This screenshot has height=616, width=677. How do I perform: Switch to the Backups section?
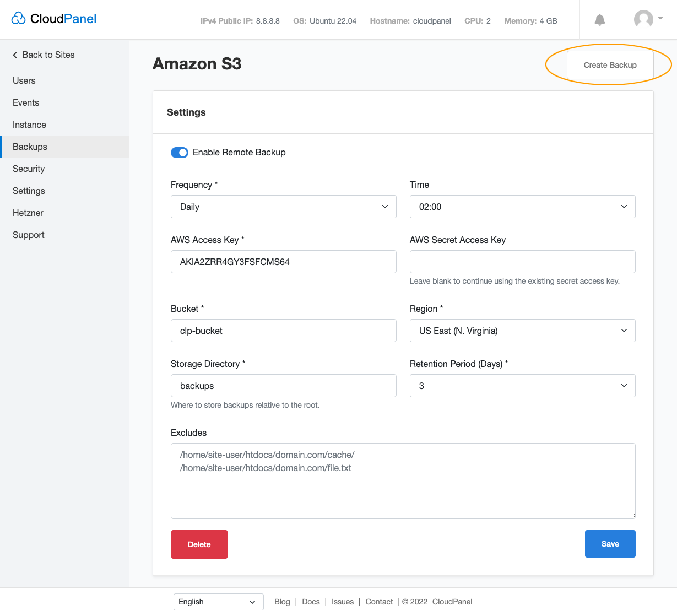click(29, 147)
